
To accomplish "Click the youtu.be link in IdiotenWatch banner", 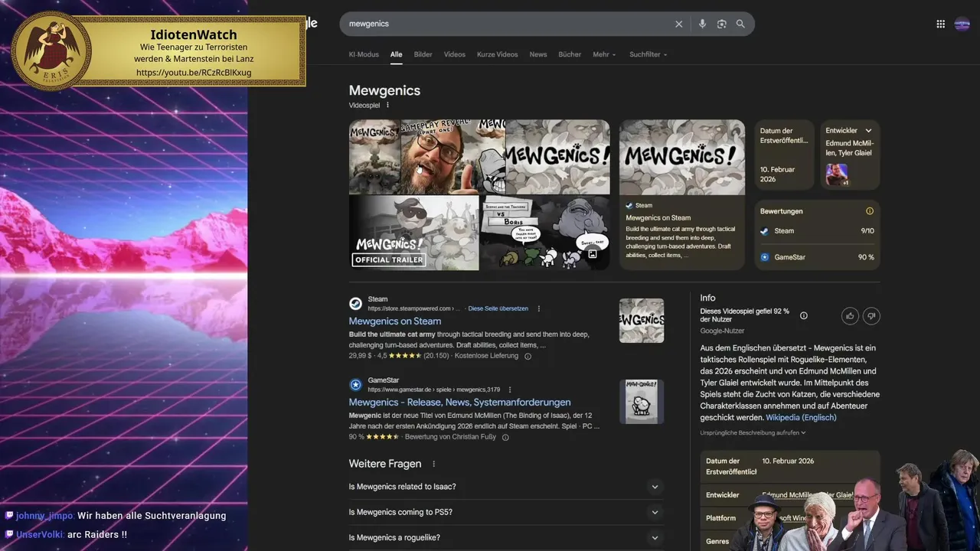I will [194, 73].
